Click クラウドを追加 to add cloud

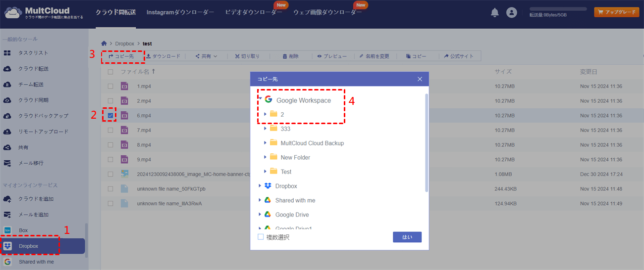pyautogui.click(x=36, y=199)
